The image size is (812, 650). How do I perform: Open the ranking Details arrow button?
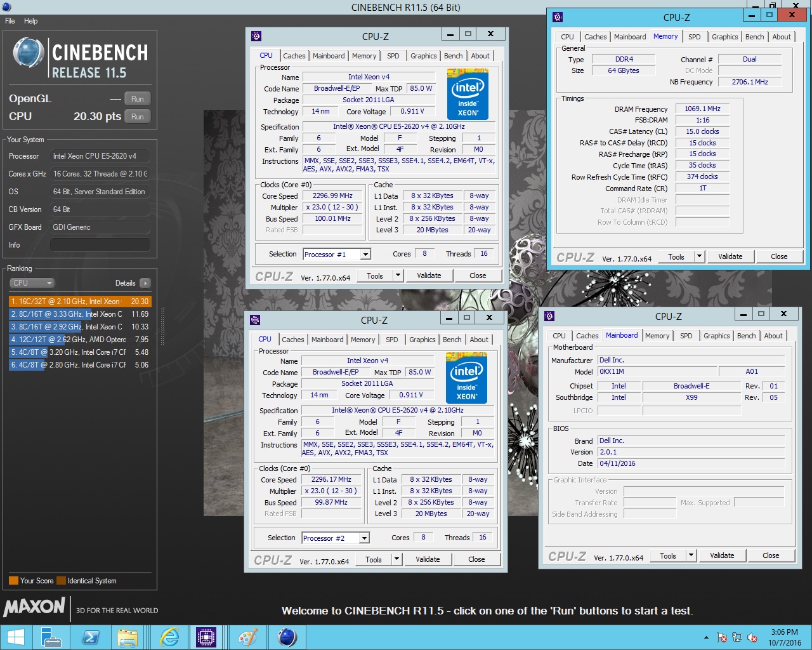click(145, 283)
